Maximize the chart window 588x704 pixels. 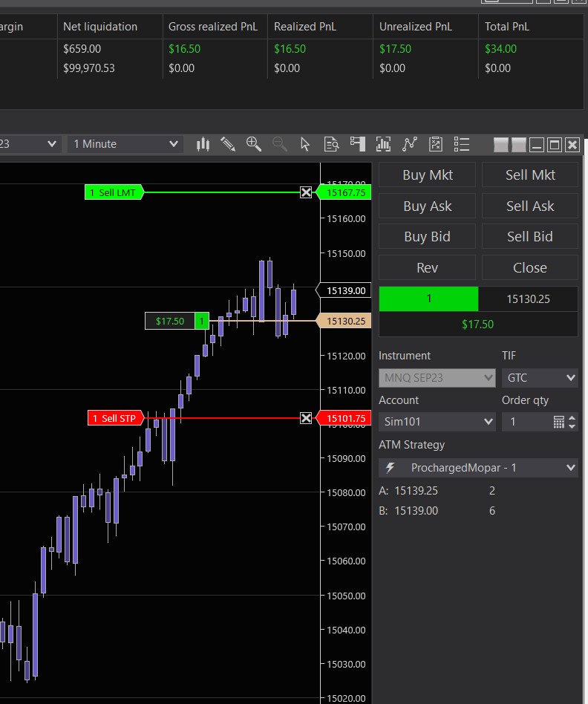click(x=555, y=145)
